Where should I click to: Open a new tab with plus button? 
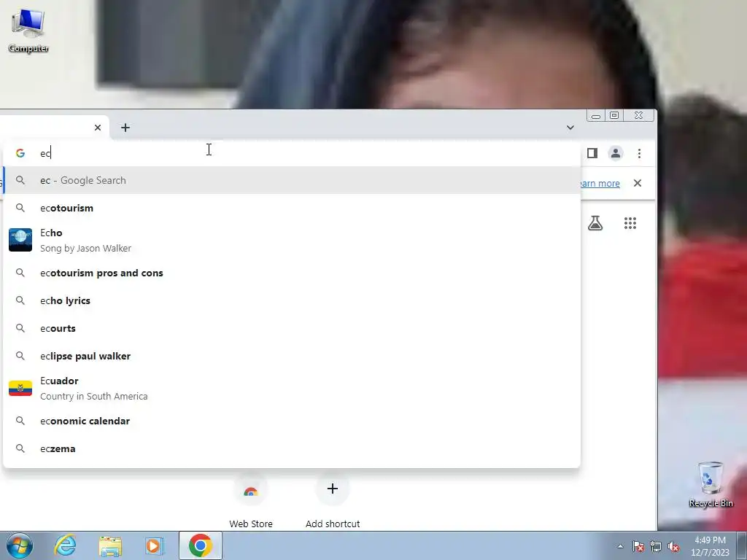tap(125, 128)
